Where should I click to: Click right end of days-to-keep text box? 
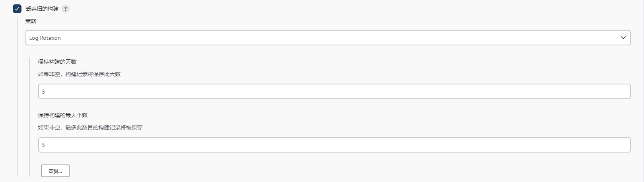pos(621,92)
